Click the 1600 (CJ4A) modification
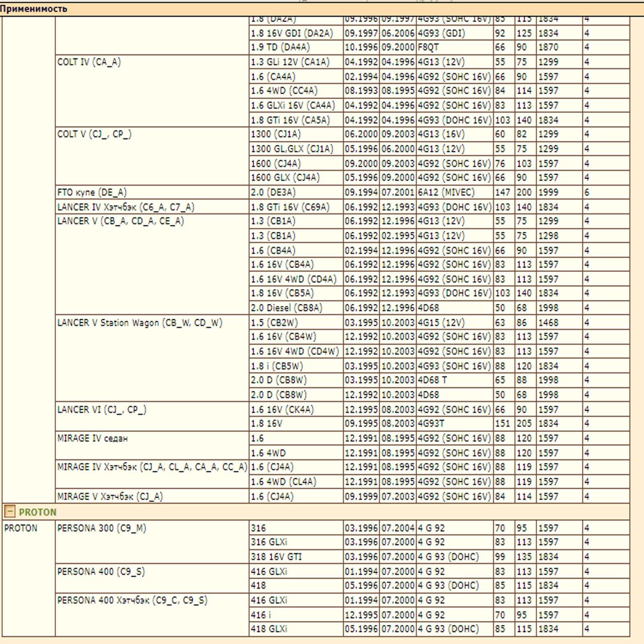The width and height of the screenshot is (644, 644). tap(296, 163)
